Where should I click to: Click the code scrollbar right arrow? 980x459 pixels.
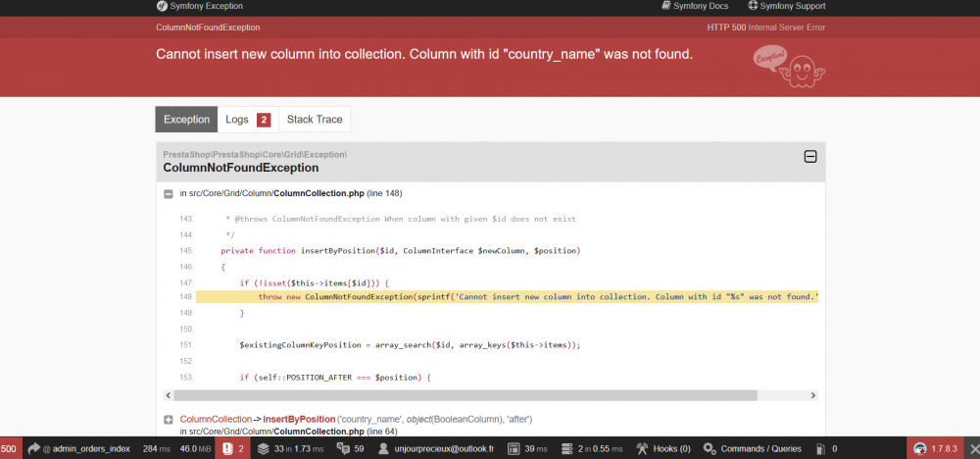pos(812,395)
